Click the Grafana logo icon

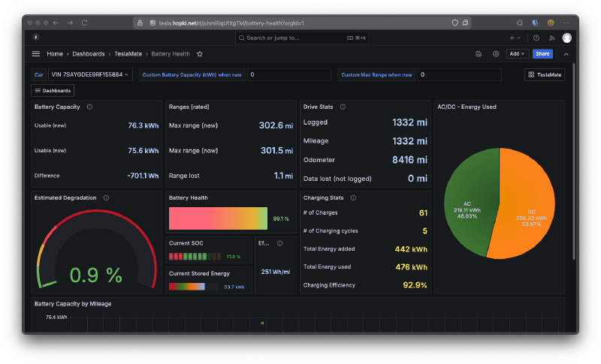click(x=36, y=38)
